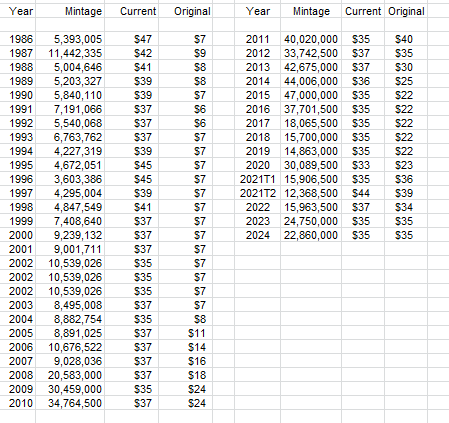Screen dimensions: 449x423
Task: Select the right table's Original header cell
Action: (x=406, y=11)
